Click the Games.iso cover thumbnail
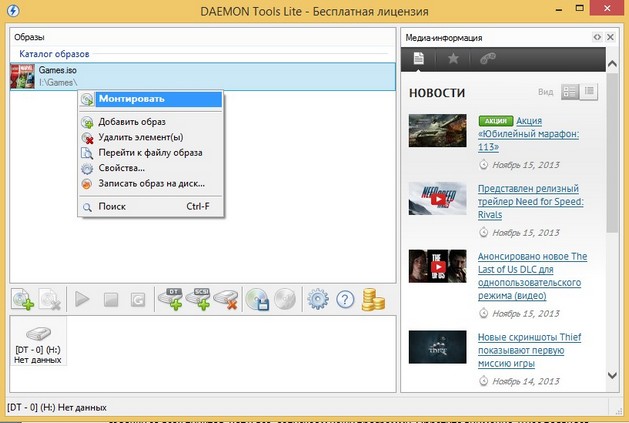Screen dimensions: 629x423 (22, 76)
